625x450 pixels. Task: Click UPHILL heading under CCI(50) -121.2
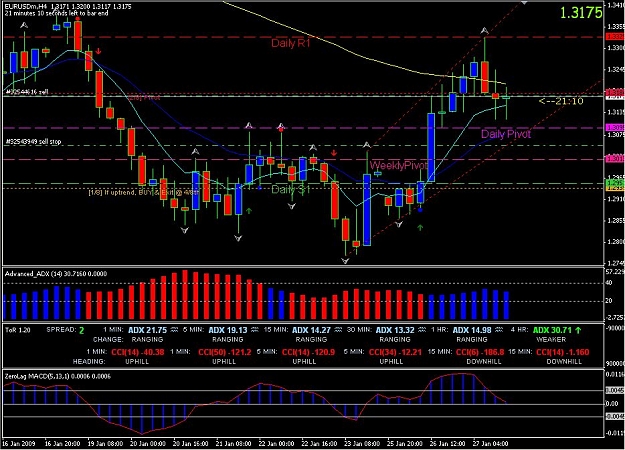[224, 362]
